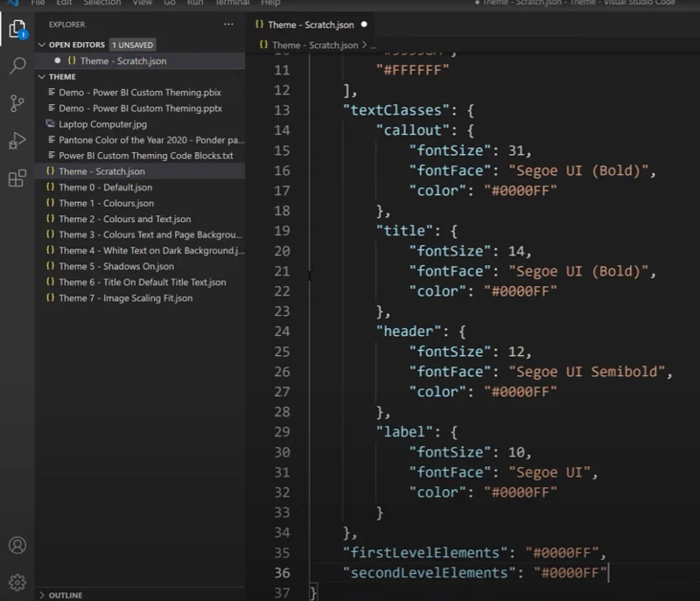Open the Extensions view icon
Screen dimensions: 700x601
coord(17,178)
